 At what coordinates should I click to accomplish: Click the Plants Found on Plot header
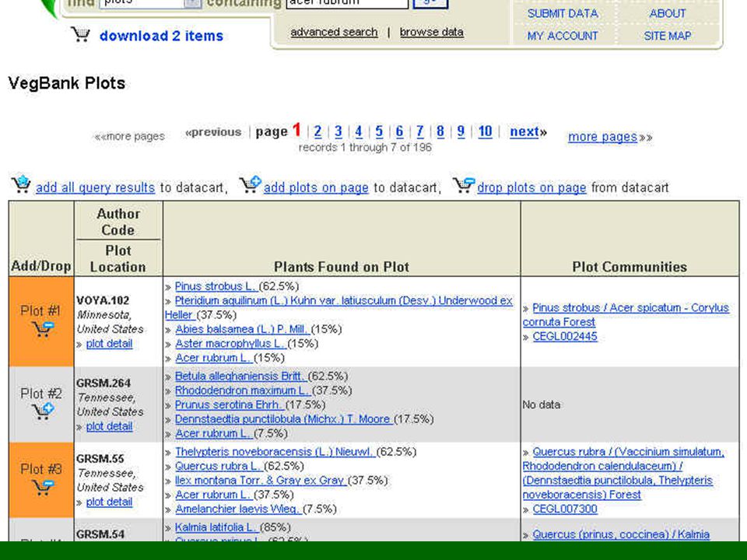(342, 267)
